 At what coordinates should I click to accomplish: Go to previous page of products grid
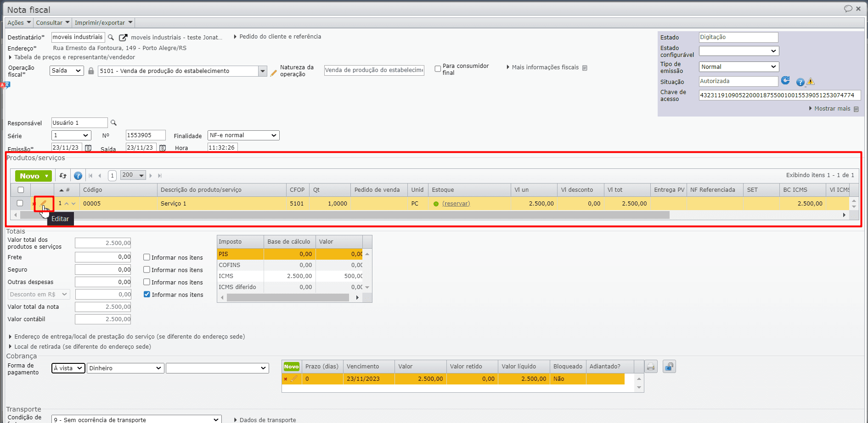tap(100, 176)
